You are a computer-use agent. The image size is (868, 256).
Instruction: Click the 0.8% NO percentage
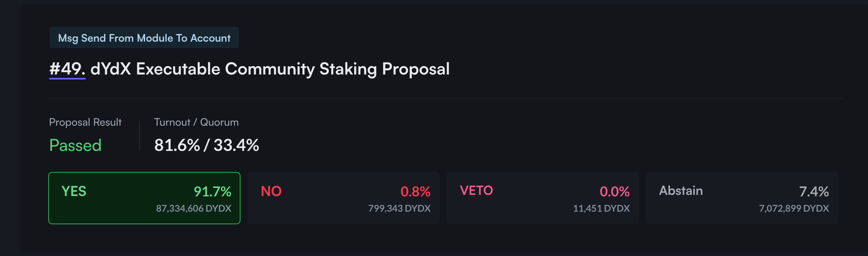[x=415, y=191]
